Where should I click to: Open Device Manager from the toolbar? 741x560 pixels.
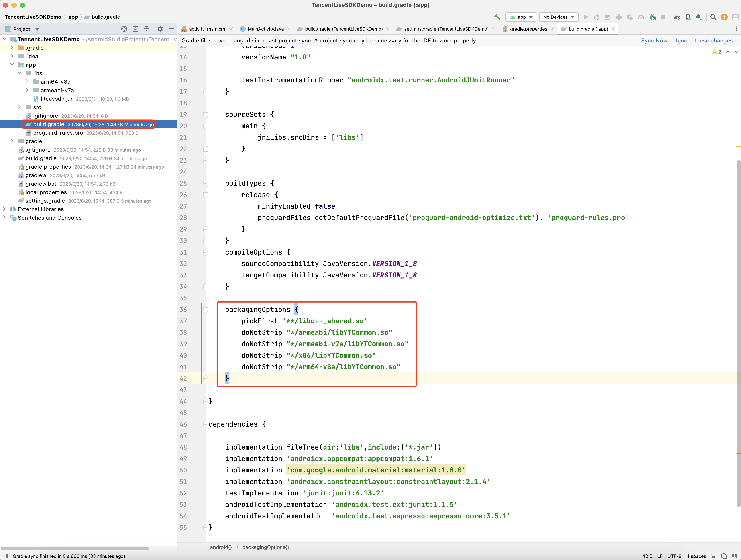[688, 17]
